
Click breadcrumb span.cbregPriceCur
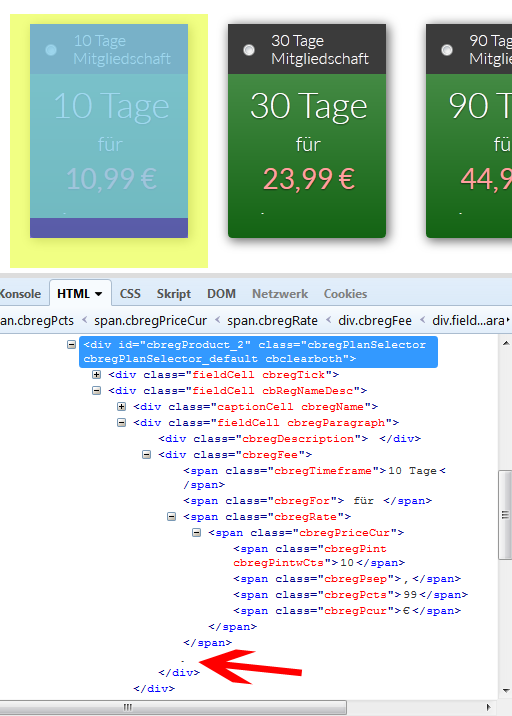click(x=150, y=321)
